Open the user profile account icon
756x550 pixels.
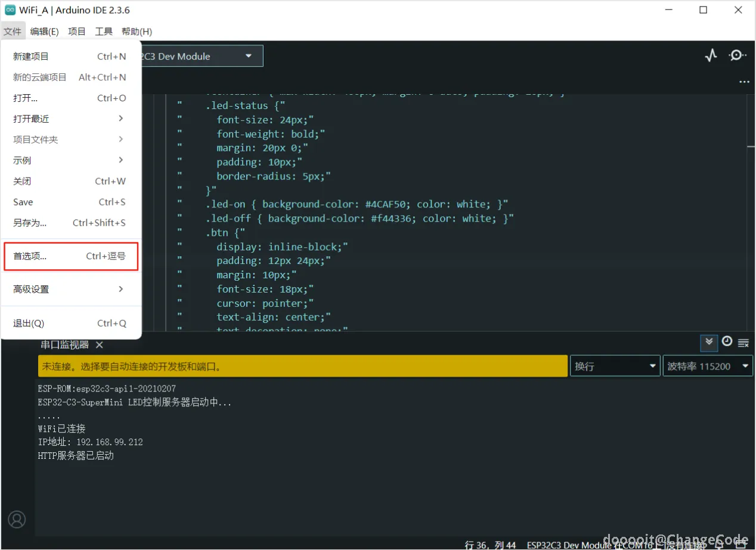(x=17, y=519)
